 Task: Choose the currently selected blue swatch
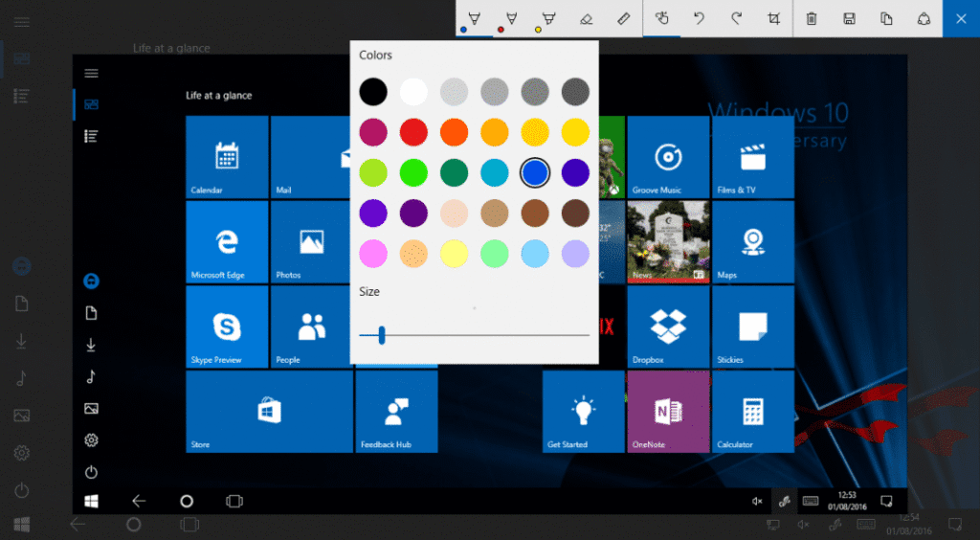click(x=535, y=172)
